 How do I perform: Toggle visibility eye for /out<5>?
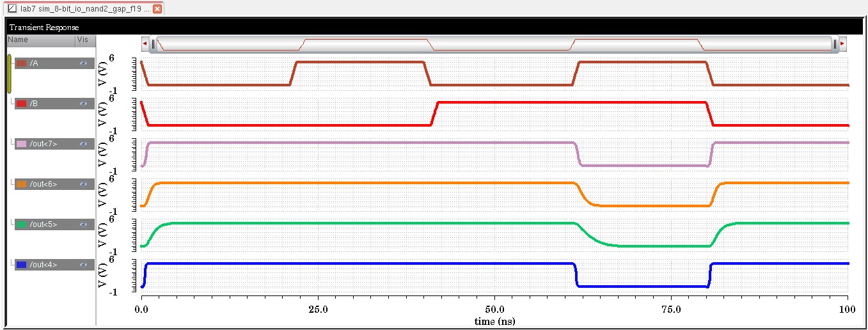tap(83, 224)
